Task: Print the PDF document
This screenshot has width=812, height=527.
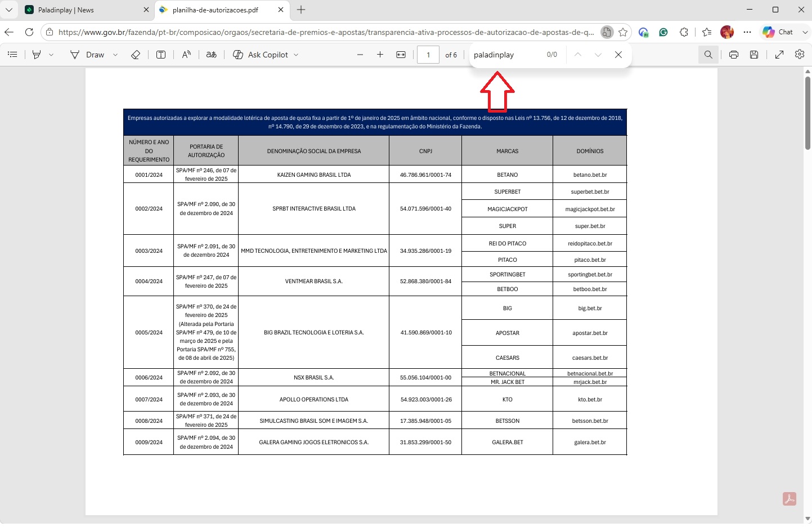Action: click(734, 55)
